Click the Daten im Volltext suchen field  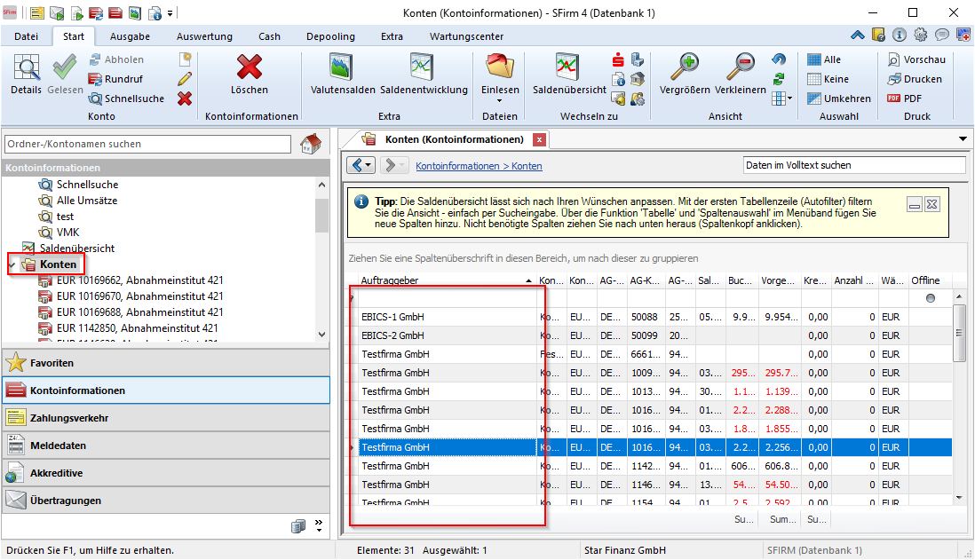click(x=852, y=165)
